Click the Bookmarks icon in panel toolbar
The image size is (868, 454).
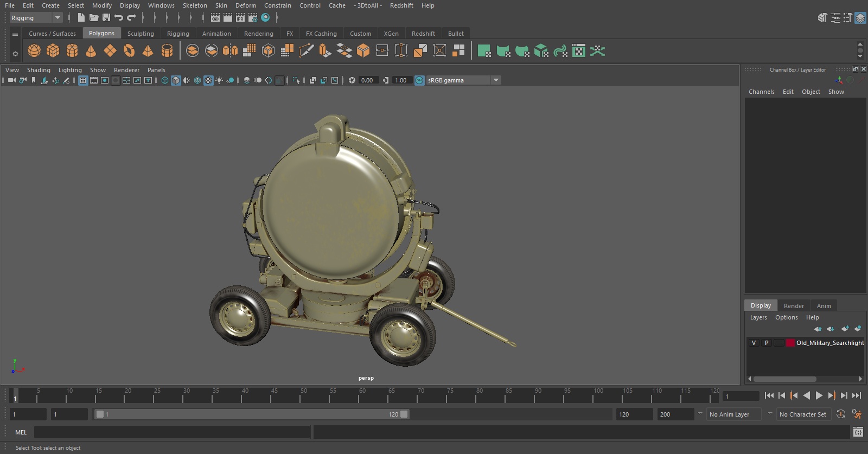pos(34,80)
